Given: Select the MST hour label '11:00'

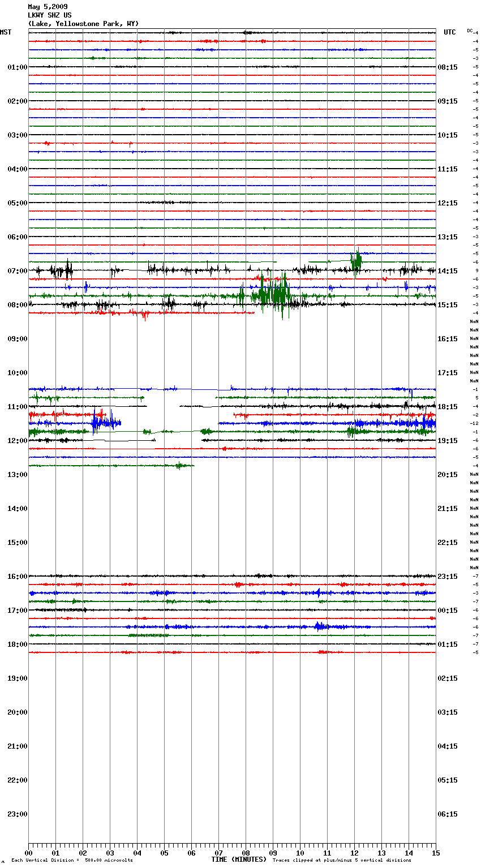Looking at the screenshot, I should click(18, 407).
